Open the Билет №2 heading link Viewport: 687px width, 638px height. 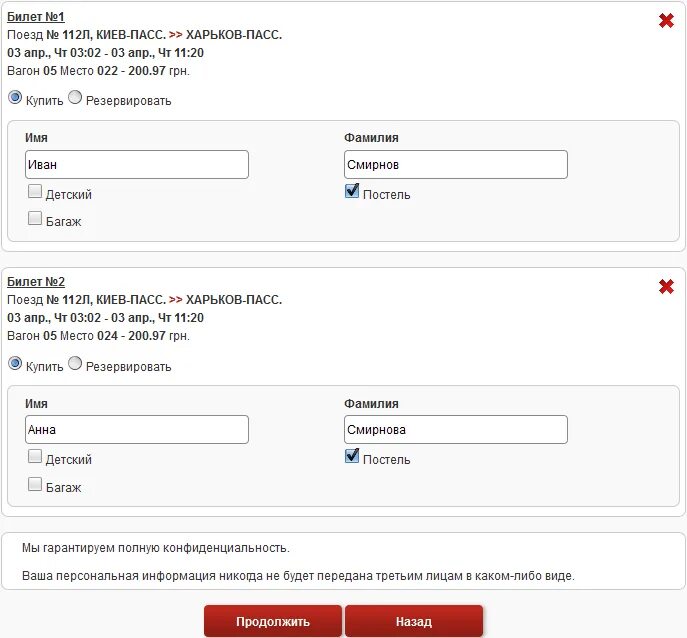point(36,282)
